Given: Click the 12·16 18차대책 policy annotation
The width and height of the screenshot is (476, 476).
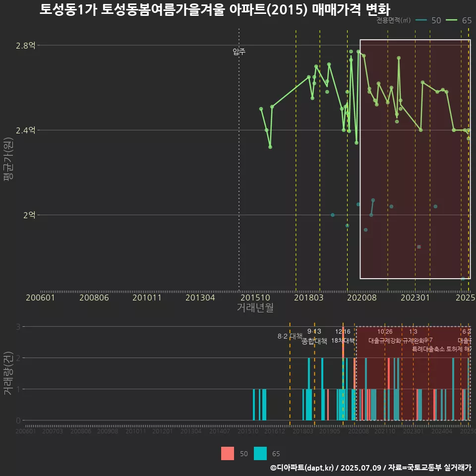Looking at the screenshot, I should coord(343,336).
